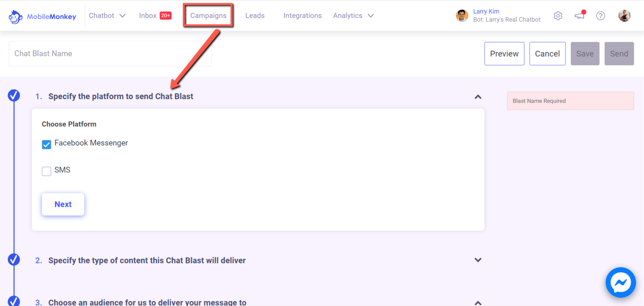Open the Analytics dropdown menu
The height and width of the screenshot is (306, 644).
coord(353,16)
